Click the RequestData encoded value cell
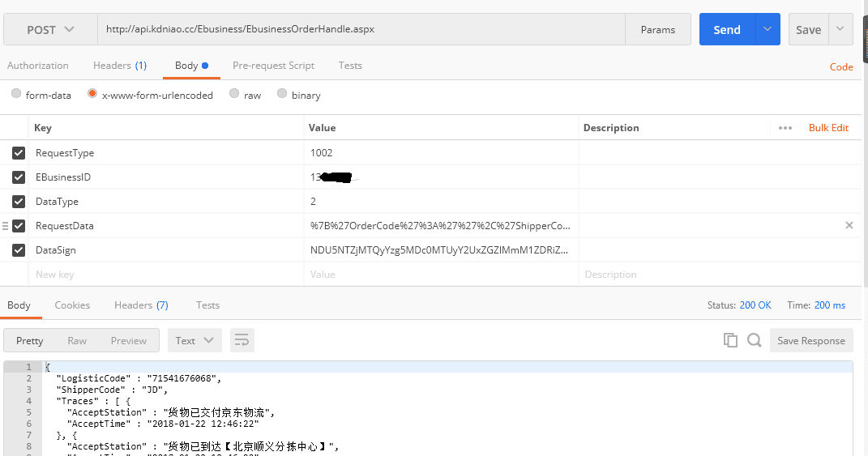 pos(441,226)
